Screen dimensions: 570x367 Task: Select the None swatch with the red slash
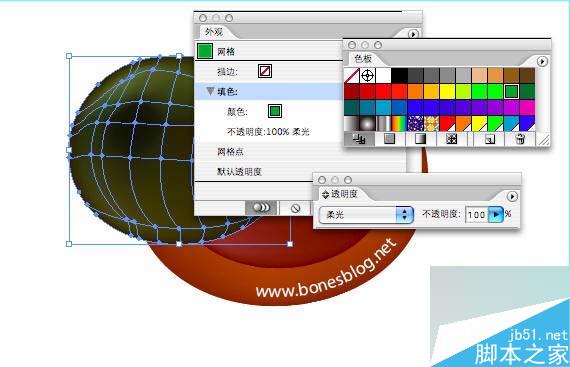352,76
